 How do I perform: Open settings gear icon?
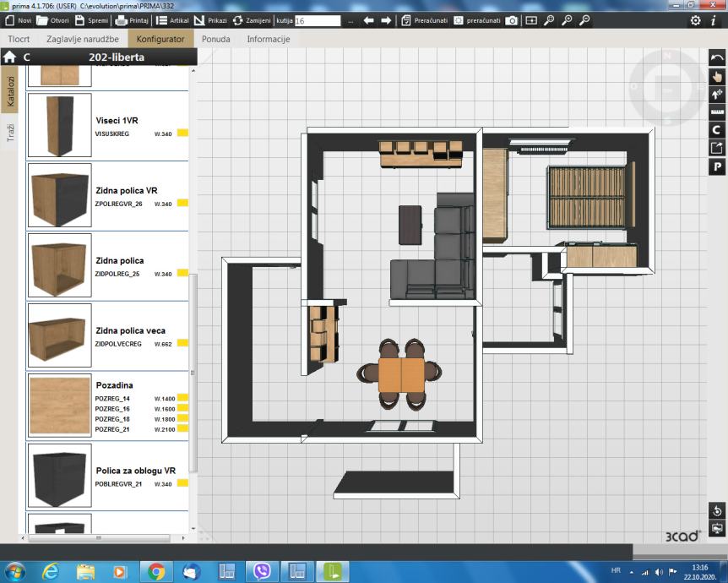pos(696,20)
